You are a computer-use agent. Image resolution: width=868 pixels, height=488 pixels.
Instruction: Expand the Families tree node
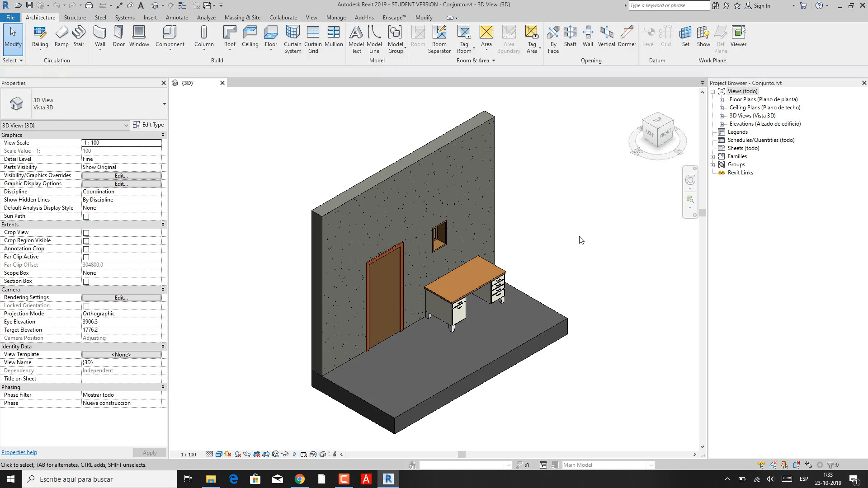[x=713, y=157]
